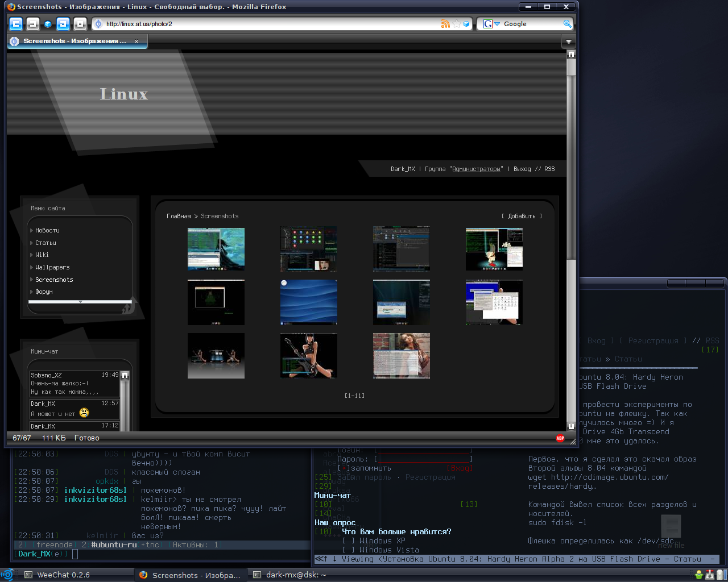
Task: Open the Firefox icon in the window title bar
Action: (11, 7)
